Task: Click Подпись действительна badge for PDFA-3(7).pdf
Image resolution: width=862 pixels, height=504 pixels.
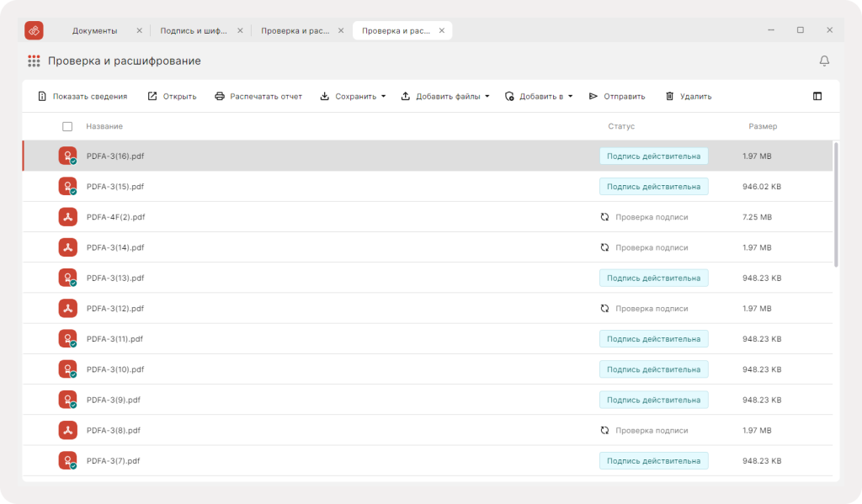Action: (x=653, y=460)
